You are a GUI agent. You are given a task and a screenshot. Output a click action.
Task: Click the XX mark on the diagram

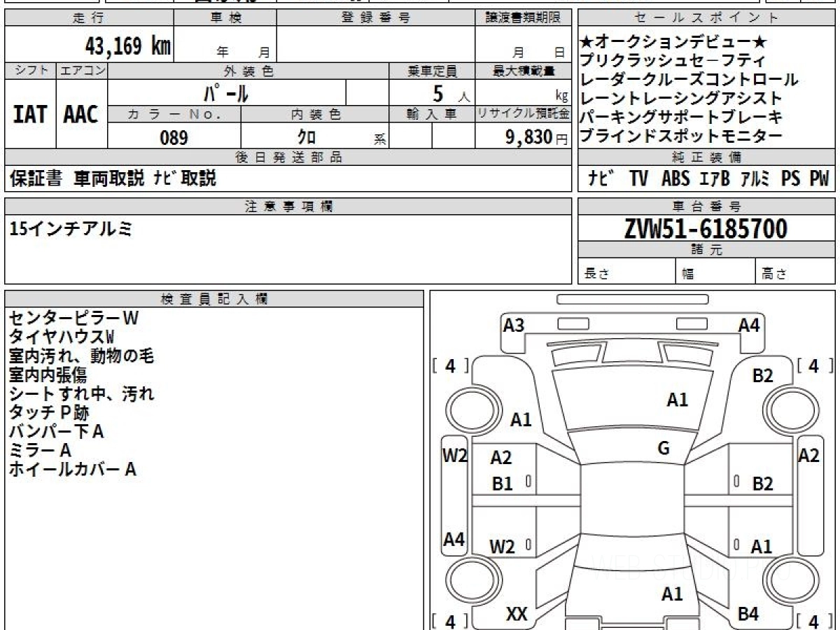pyautogui.click(x=517, y=615)
